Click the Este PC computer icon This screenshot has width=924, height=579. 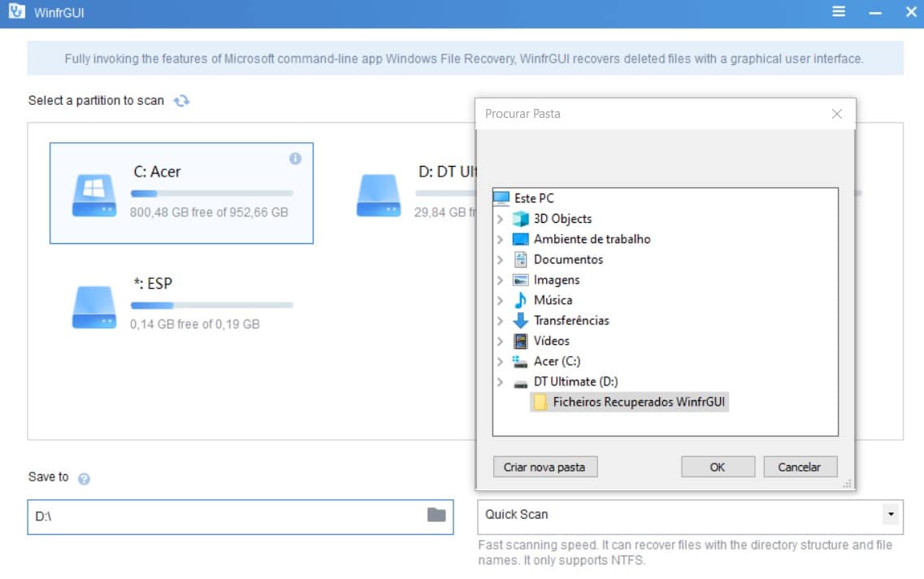[501, 198]
